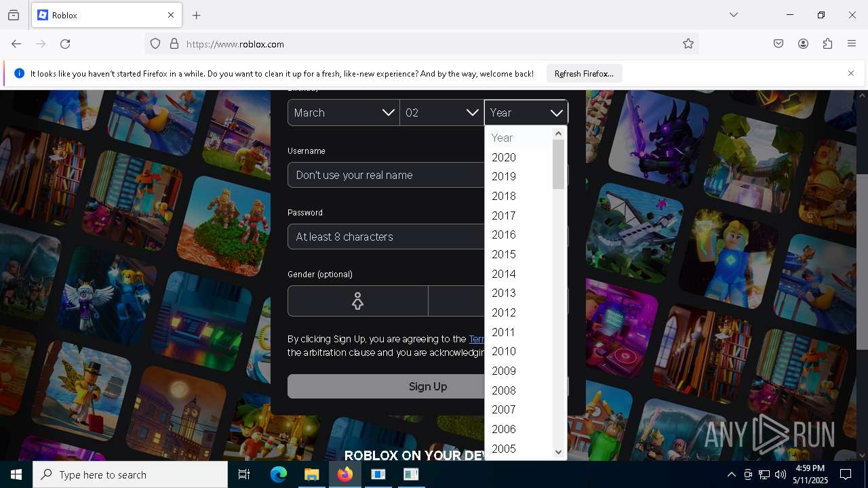
Task: Select 2014 in the year list
Action: [x=519, y=274]
